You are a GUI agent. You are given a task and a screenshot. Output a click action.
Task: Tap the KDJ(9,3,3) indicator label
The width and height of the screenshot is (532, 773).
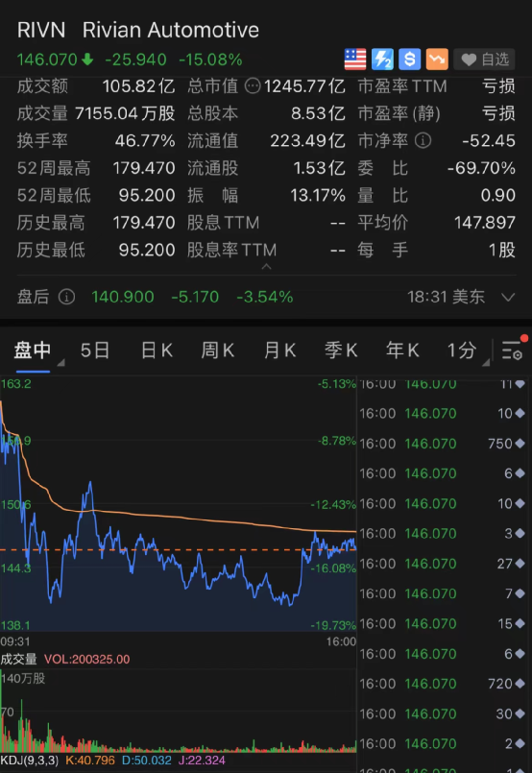point(29,761)
